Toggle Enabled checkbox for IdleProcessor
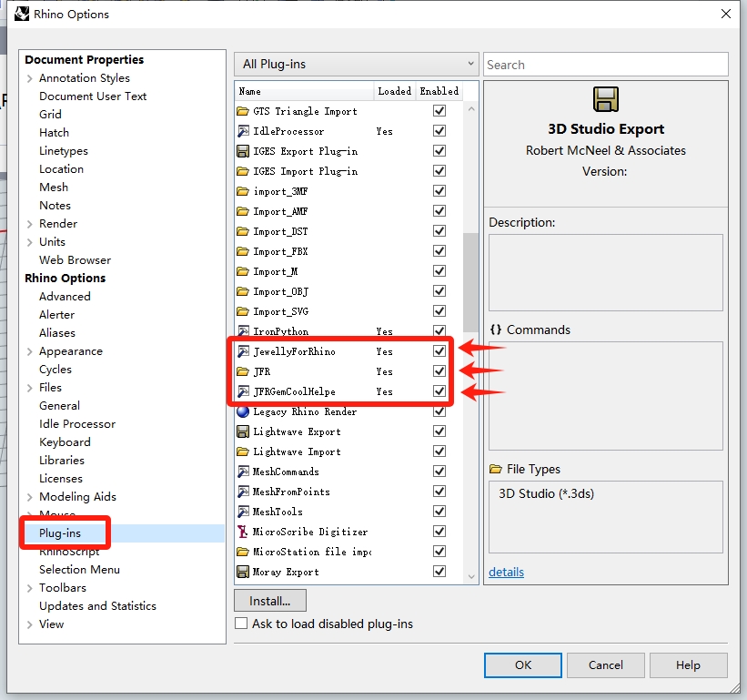The width and height of the screenshot is (747, 700). coord(439,130)
